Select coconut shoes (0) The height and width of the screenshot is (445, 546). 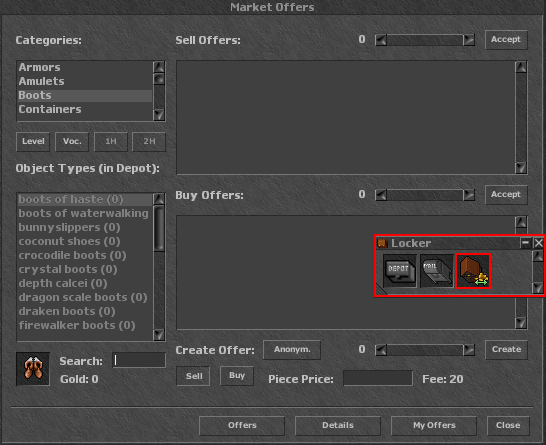pos(85,241)
